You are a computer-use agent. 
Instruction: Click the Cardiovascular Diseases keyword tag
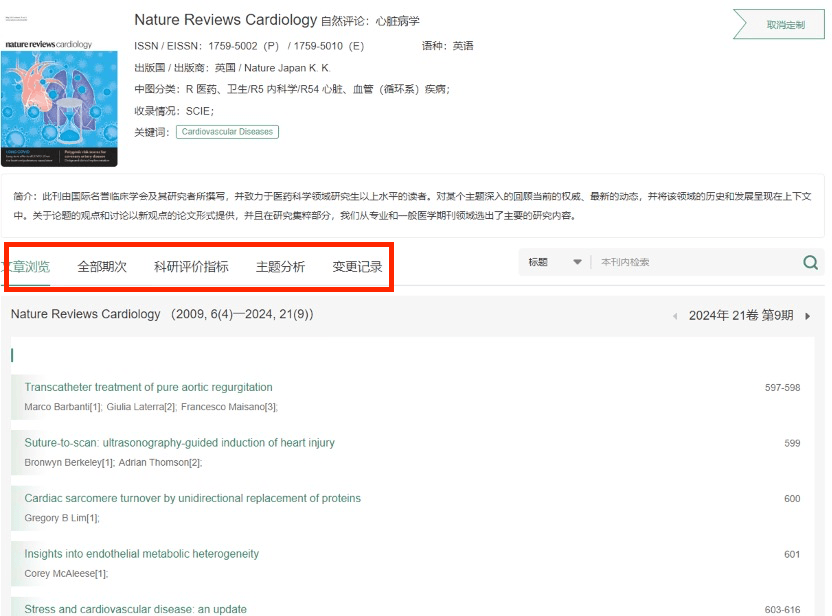tap(227, 132)
